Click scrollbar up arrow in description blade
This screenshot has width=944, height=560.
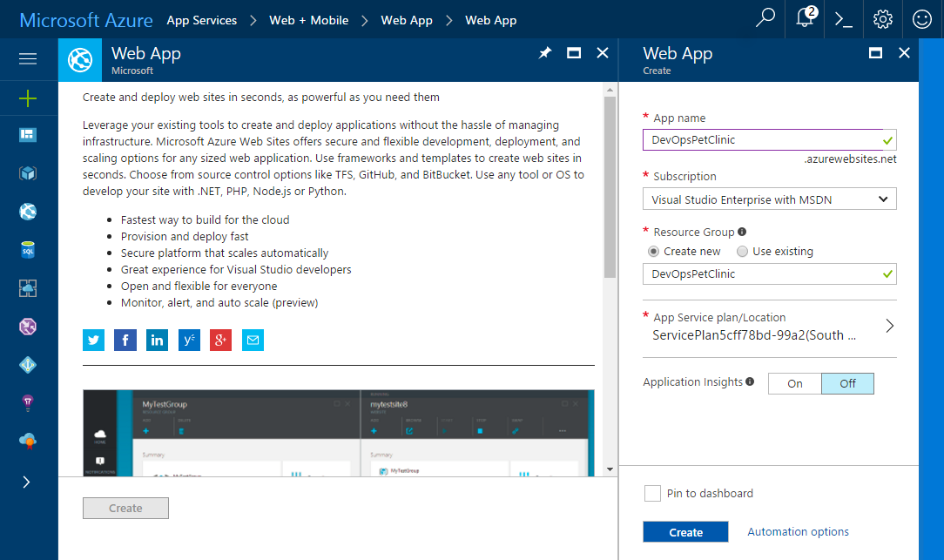[610, 90]
